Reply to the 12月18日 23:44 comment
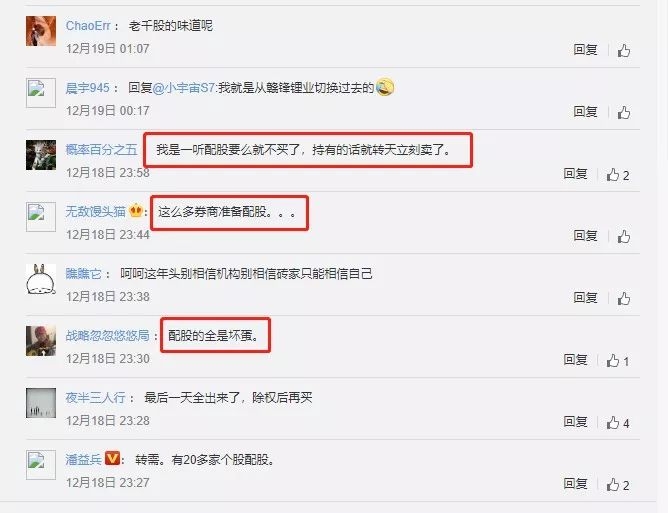The image size is (668, 513). [585, 236]
